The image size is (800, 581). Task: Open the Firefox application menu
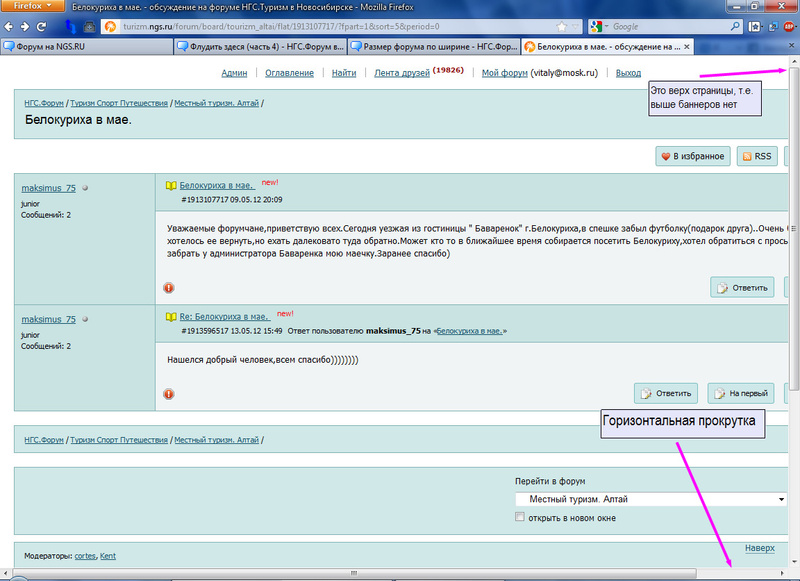pos(31,6)
